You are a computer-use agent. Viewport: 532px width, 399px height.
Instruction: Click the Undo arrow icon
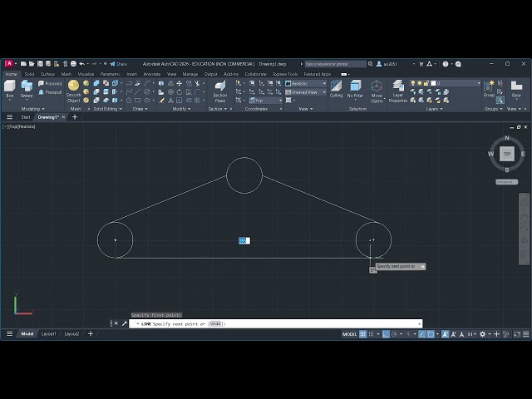[x=81, y=64]
